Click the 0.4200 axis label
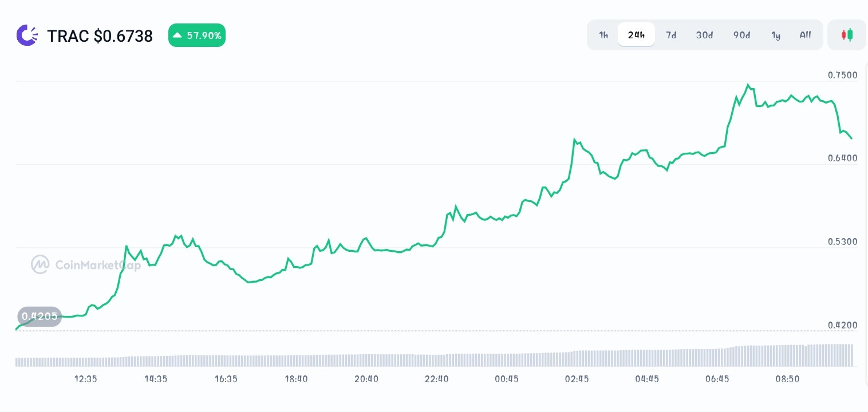Viewport: 868px width, 412px height. tap(842, 325)
